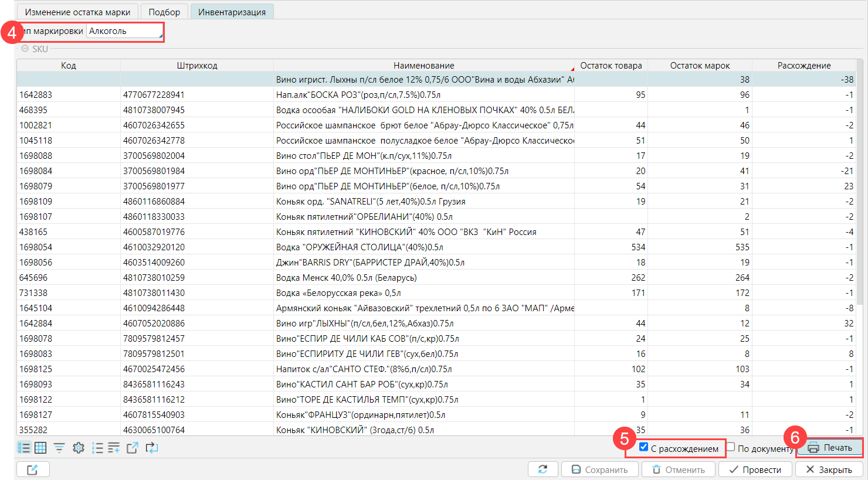Click the 'Провести' button
The height and width of the screenshot is (480, 868).
755,469
